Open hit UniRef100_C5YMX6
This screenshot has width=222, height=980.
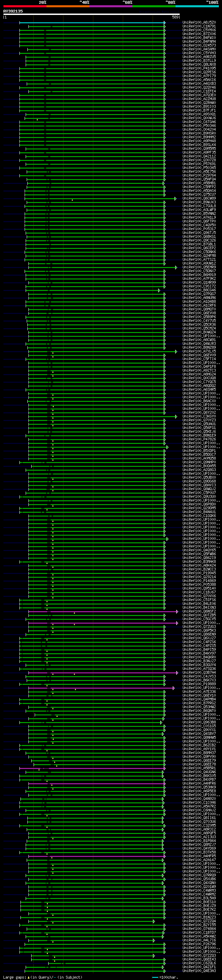199,30
